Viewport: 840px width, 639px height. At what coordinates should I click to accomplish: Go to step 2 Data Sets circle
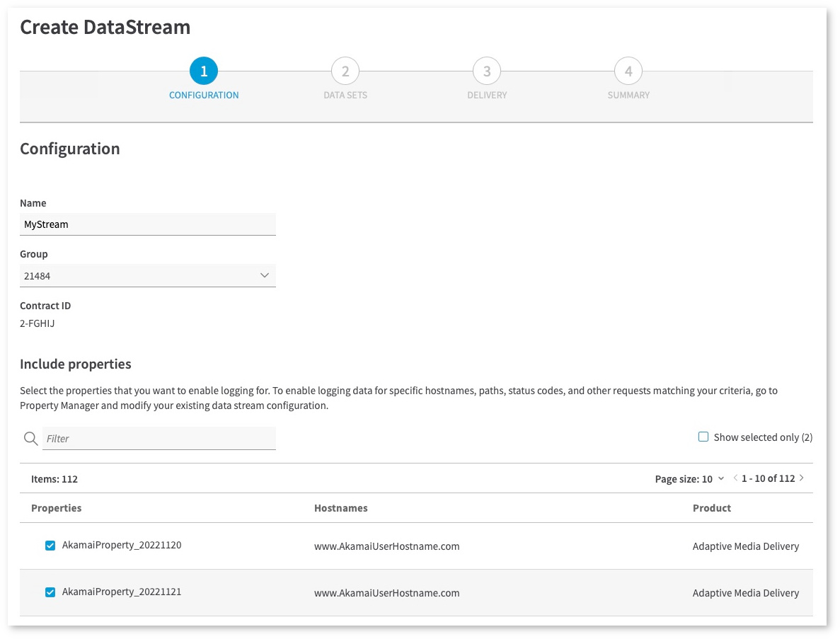345,71
